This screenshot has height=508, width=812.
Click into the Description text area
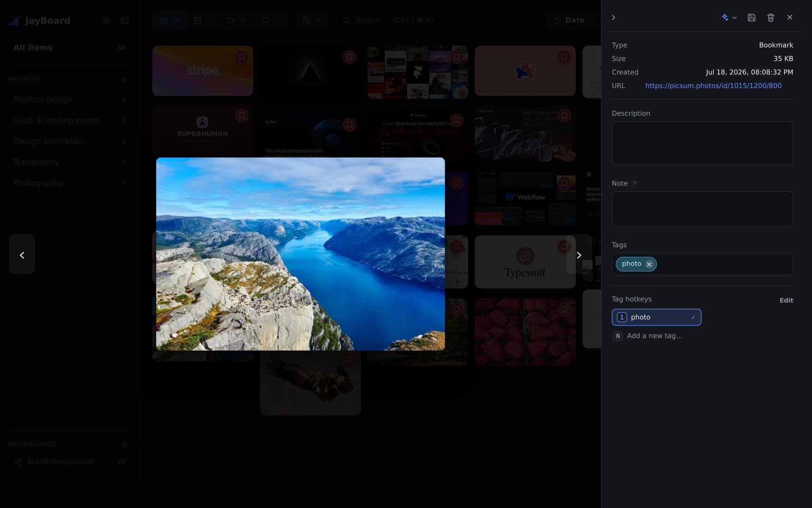pyautogui.click(x=702, y=143)
